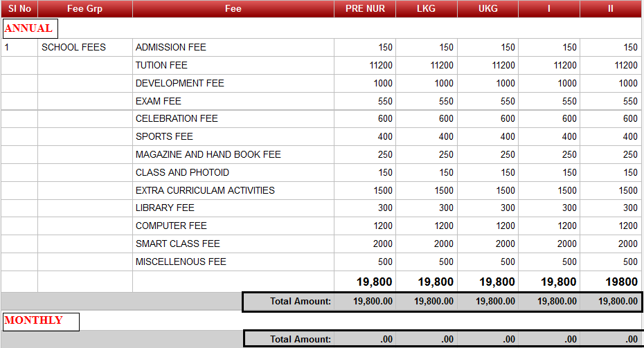Select the TUTION FEE row label

click(x=161, y=66)
